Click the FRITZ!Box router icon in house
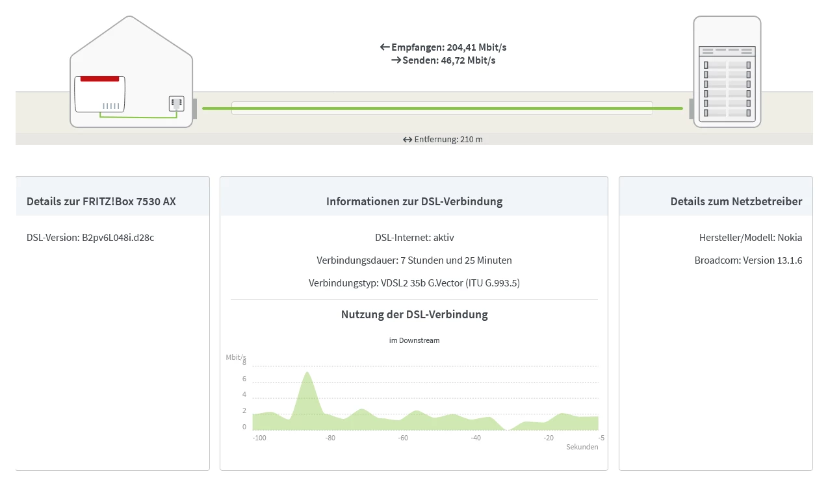Screen dimensions: 828x504 point(100,94)
